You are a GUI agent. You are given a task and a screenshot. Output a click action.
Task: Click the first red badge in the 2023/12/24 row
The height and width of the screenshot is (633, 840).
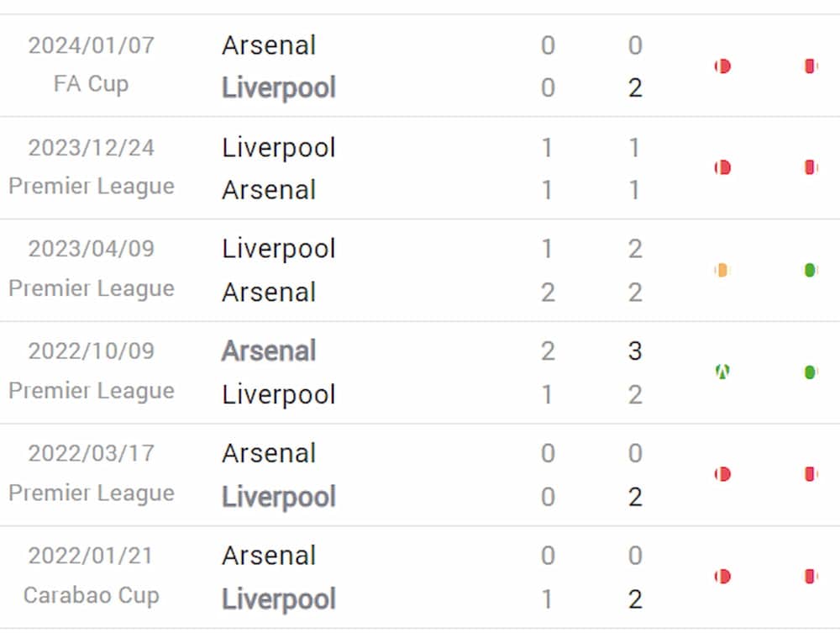coord(722,168)
